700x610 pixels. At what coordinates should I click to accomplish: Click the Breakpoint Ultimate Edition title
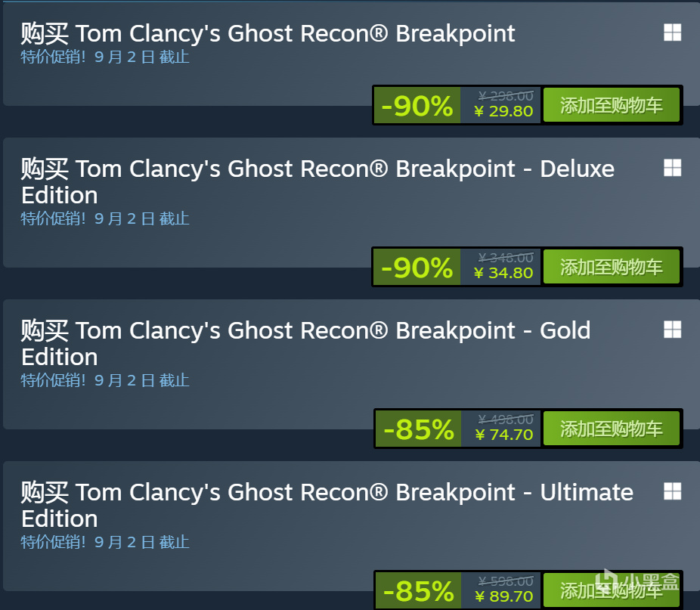pos(327,505)
